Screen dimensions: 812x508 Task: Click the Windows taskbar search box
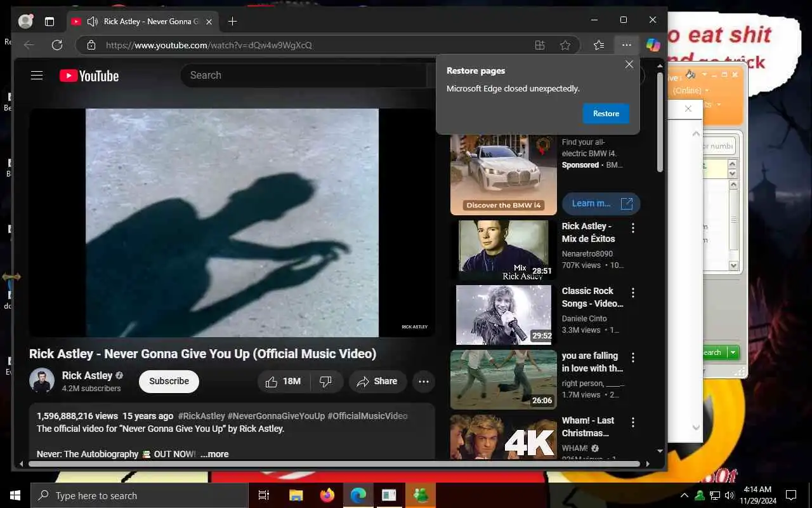140,495
